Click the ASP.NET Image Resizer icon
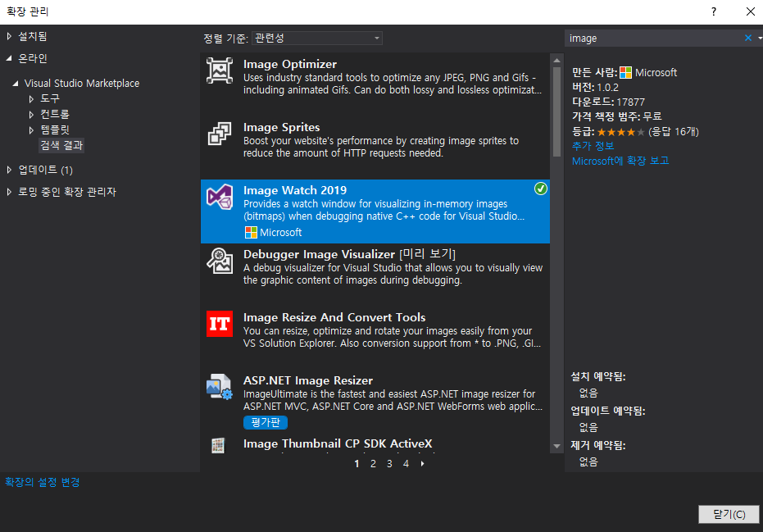763x532 pixels. tap(220, 386)
